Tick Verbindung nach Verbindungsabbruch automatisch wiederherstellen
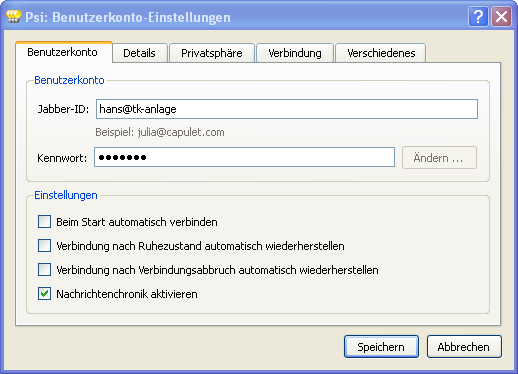The height and width of the screenshot is (374, 518). (x=44, y=269)
